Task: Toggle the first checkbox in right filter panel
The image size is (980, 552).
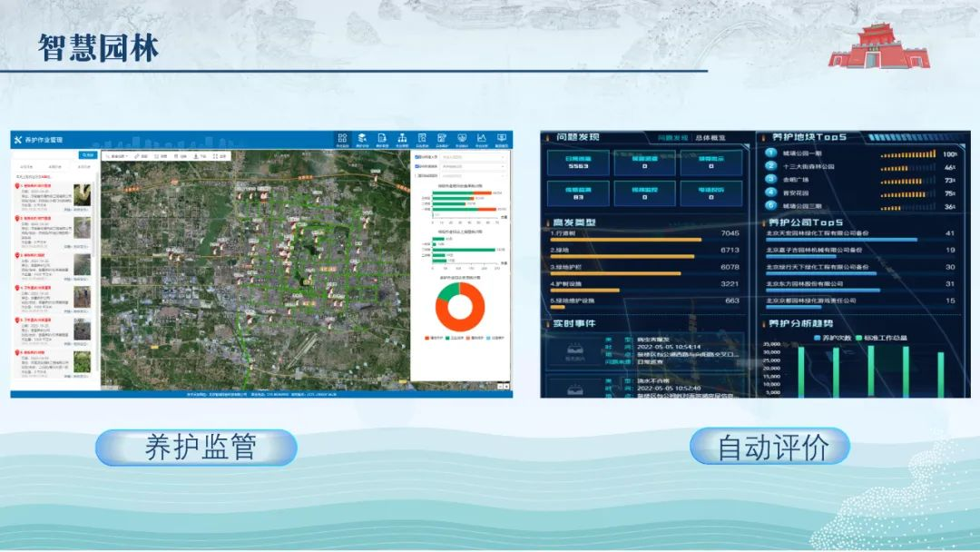Action: point(417,158)
